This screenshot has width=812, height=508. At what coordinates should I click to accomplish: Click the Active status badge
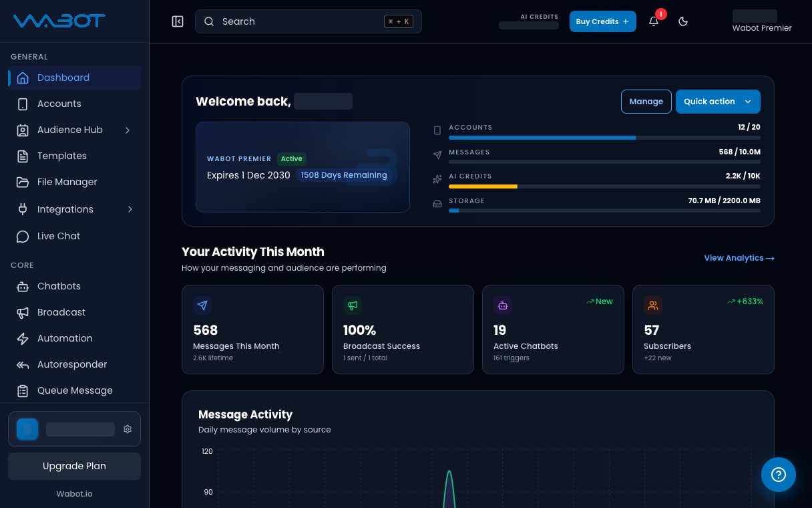[x=291, y=159]
